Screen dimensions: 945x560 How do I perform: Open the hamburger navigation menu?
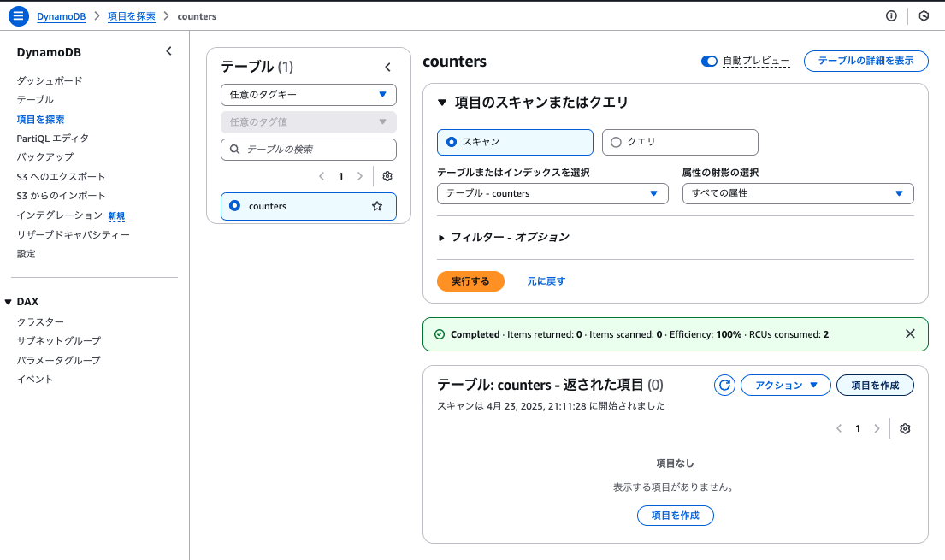(19, 16)
